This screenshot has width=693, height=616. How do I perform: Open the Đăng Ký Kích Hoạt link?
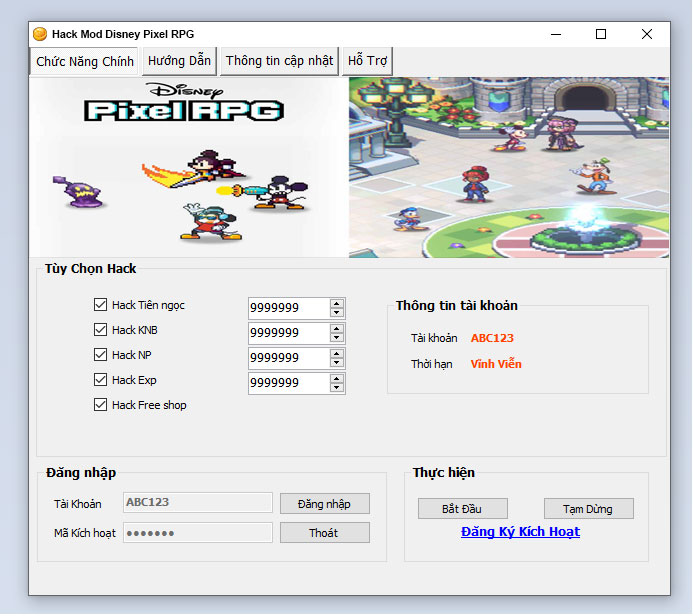coord(520,532)
